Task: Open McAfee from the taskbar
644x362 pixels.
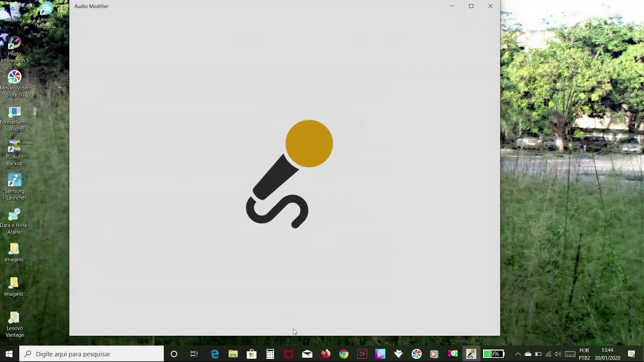Action: tap(288, 354)
